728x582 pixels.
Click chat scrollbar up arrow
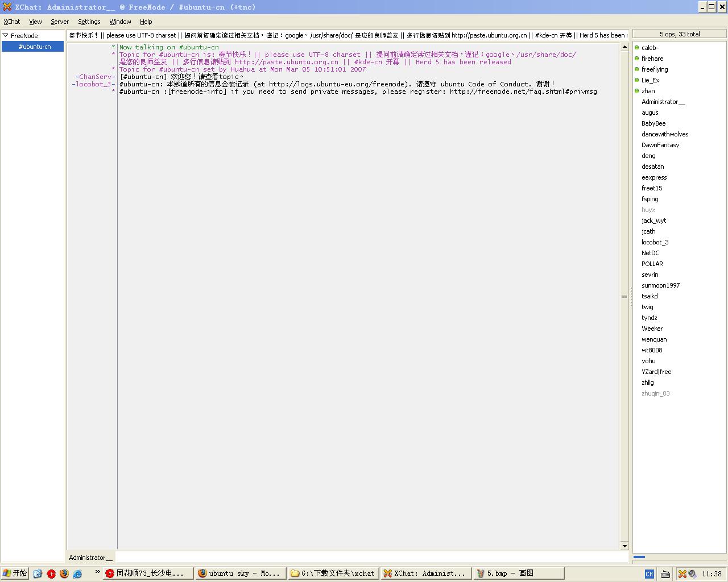coord(624,47)
